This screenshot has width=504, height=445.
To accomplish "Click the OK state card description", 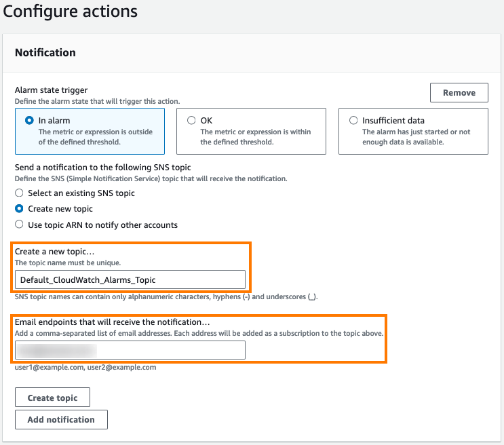I will point(256,136).
